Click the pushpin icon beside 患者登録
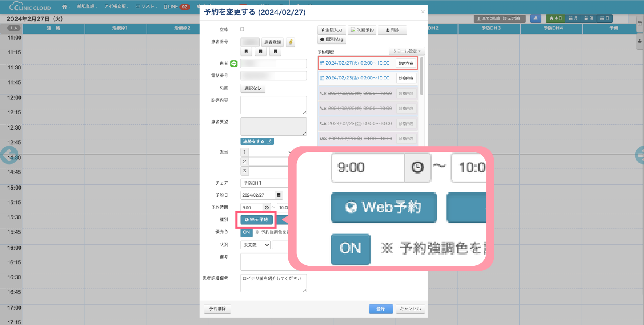 290,42
